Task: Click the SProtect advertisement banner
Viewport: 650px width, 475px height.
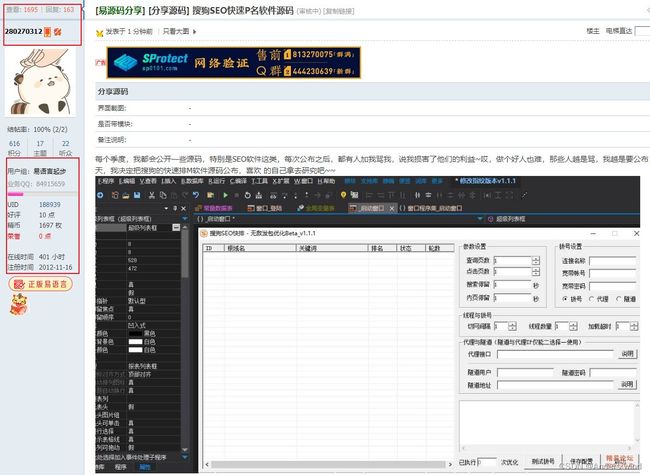Action: click(233, 63)
